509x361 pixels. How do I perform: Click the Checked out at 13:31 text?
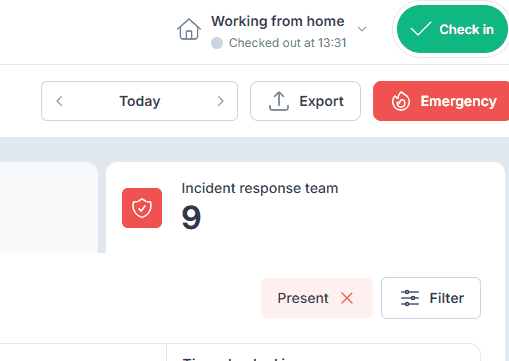288,43
